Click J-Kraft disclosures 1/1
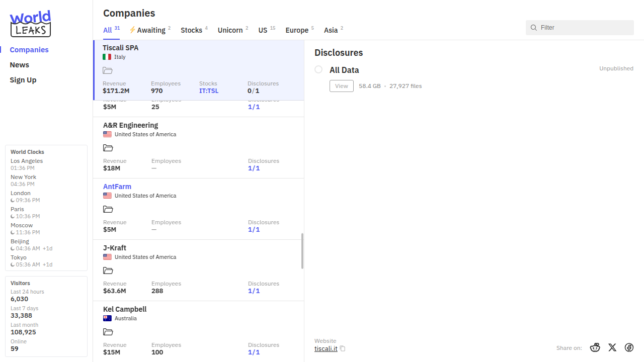This screenshot has height=362, width=644. [254, 291]
